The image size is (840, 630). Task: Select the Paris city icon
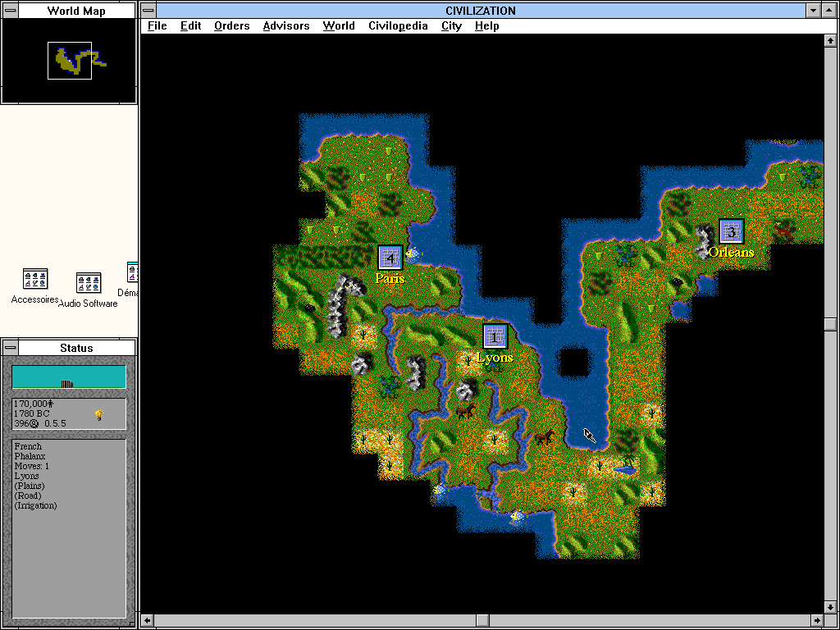point(390,258)
